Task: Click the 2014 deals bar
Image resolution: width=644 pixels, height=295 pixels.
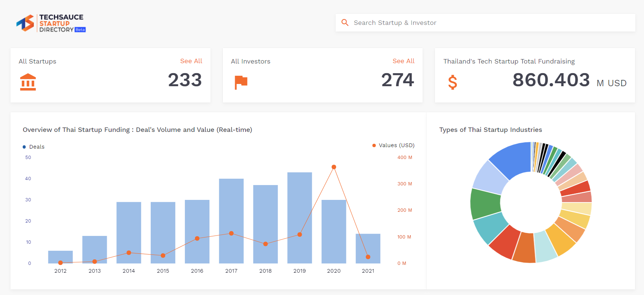Action: coord(129,233)
